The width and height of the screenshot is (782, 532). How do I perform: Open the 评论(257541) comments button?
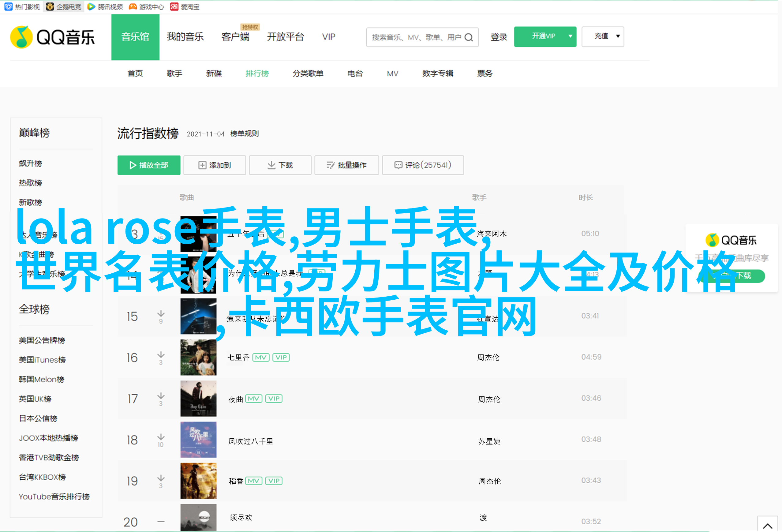pyautogui.click(x=423, y=165)
